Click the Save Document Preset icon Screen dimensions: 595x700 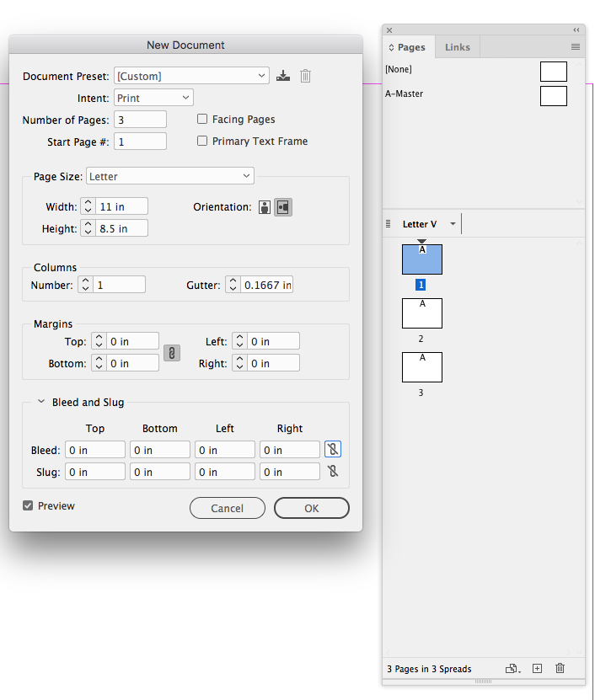tap(283, 75)
